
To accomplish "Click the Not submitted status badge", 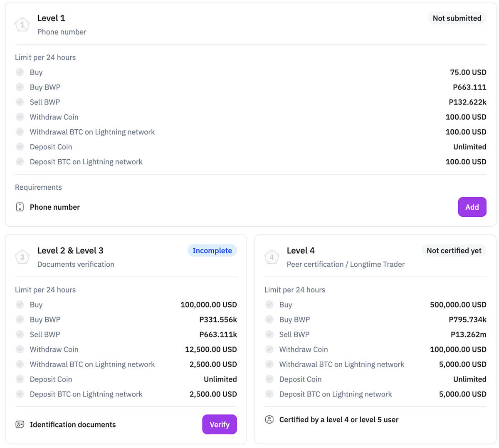I will click(457, 18).
